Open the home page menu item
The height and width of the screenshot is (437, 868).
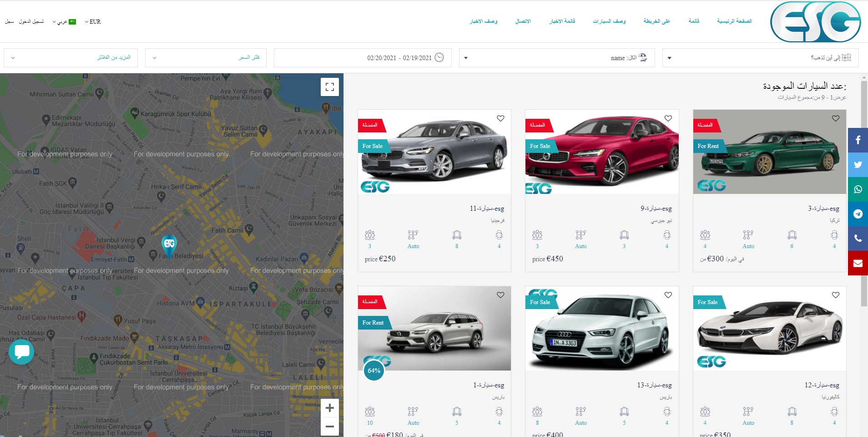point(734,21)
